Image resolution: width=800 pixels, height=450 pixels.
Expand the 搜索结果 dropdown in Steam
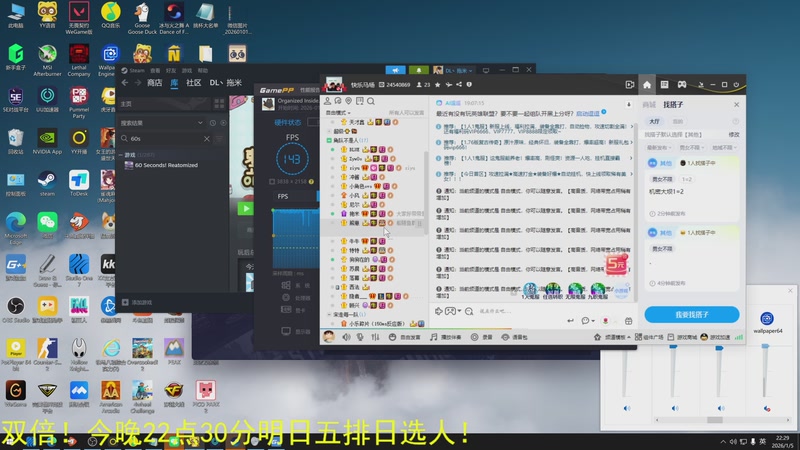coord(200,123)
